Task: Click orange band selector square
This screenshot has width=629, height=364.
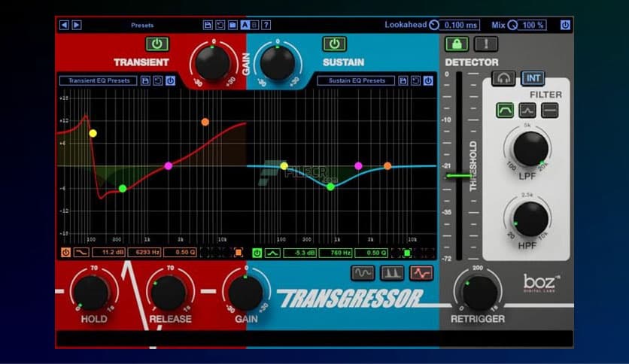Action: (x=239, y=253)
